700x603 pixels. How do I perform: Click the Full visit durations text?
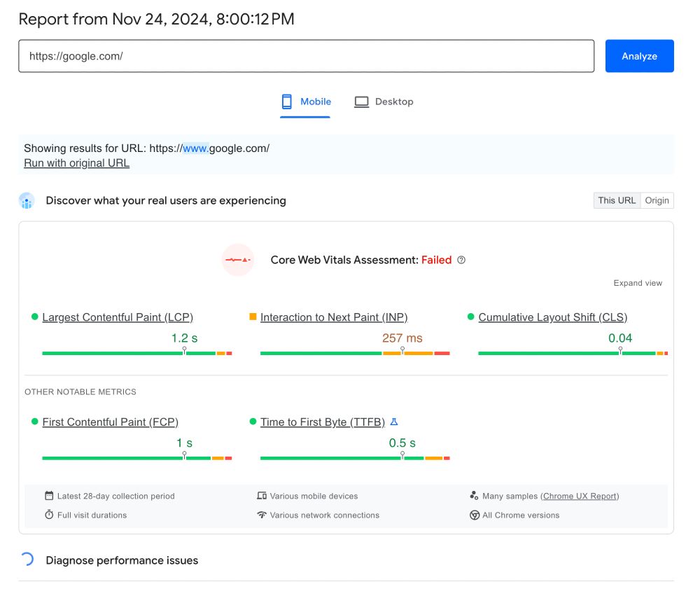click(x=92, y=515)
